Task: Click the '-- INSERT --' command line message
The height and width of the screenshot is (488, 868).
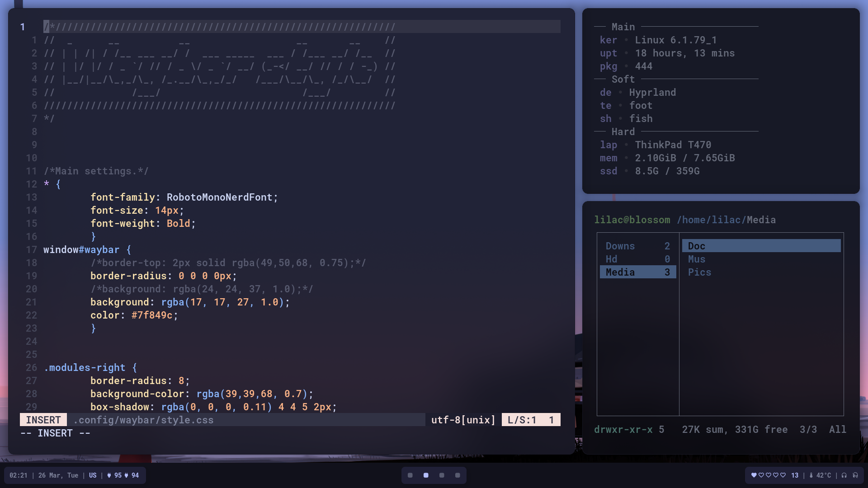Action: [55, 433]
